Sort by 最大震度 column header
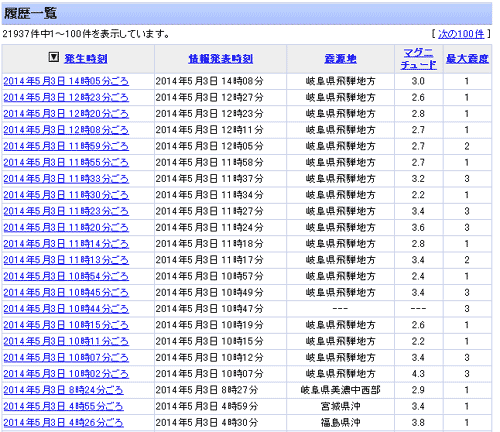This screenshot has width=500, height=432. (467, 59)
